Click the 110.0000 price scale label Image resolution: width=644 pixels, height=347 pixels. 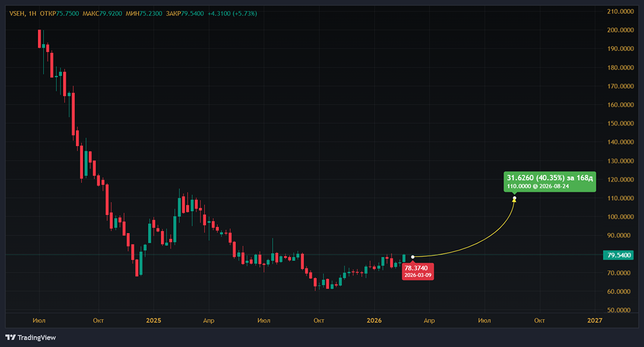pyautogui.click(x=620, y=198)
